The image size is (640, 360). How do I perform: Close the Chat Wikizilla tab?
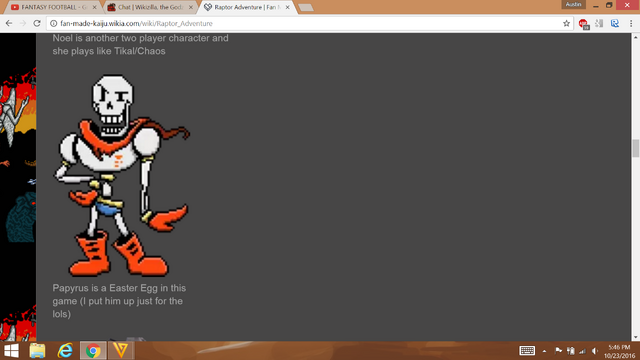pyautogui.click(x=191, y=7)
